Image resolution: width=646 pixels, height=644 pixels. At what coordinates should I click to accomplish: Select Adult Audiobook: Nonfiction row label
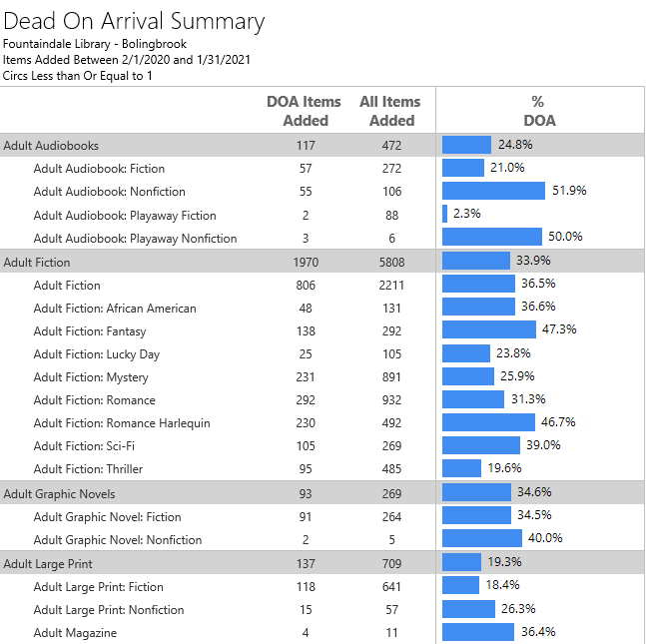110,192
